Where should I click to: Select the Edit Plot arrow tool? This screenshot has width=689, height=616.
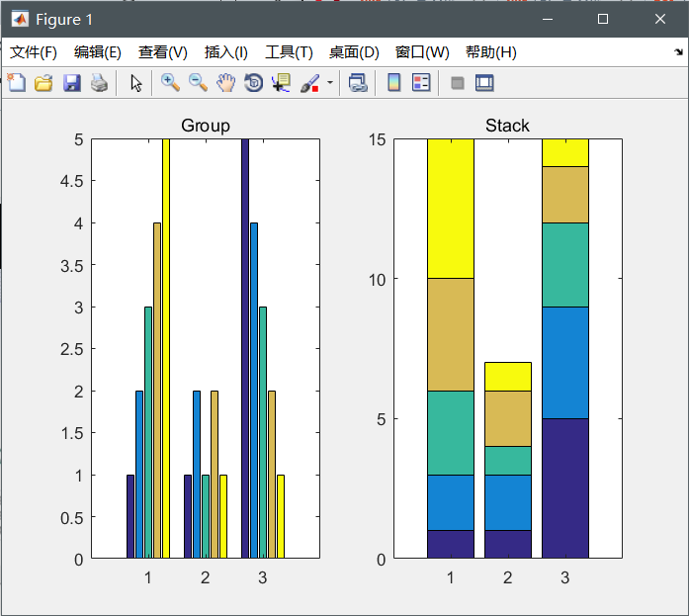pyautogui.click(x=136, y=83)
